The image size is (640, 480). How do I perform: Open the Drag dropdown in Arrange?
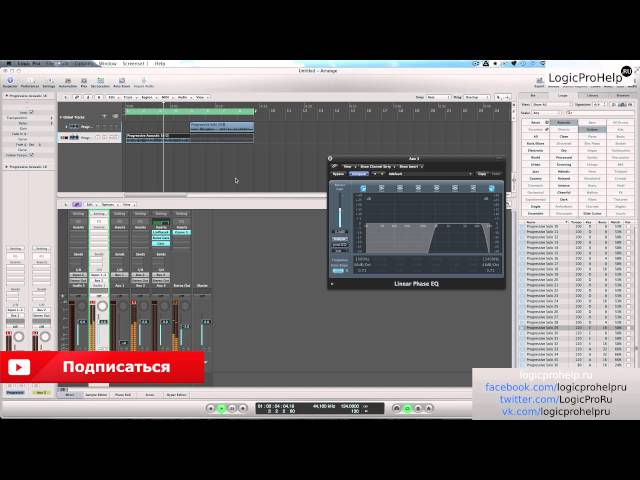click(477, 97)
